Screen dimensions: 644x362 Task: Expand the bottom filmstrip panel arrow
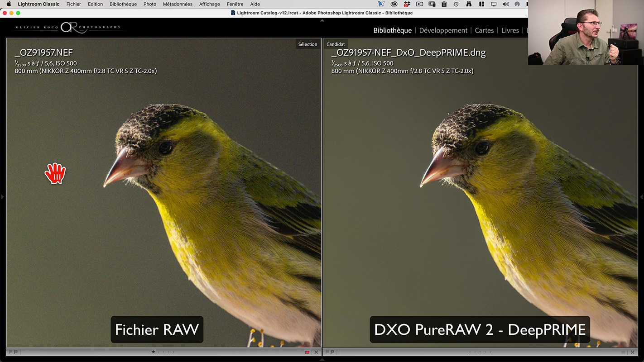322,360
